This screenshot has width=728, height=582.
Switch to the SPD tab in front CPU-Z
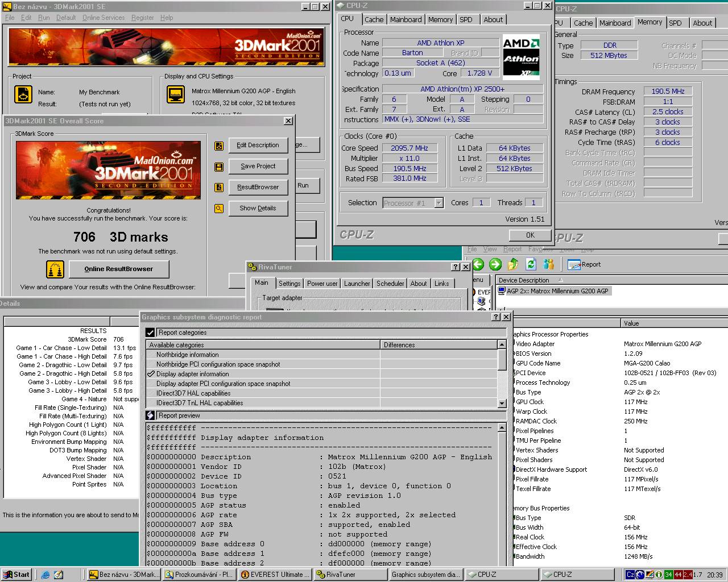(x=466, y=19)
